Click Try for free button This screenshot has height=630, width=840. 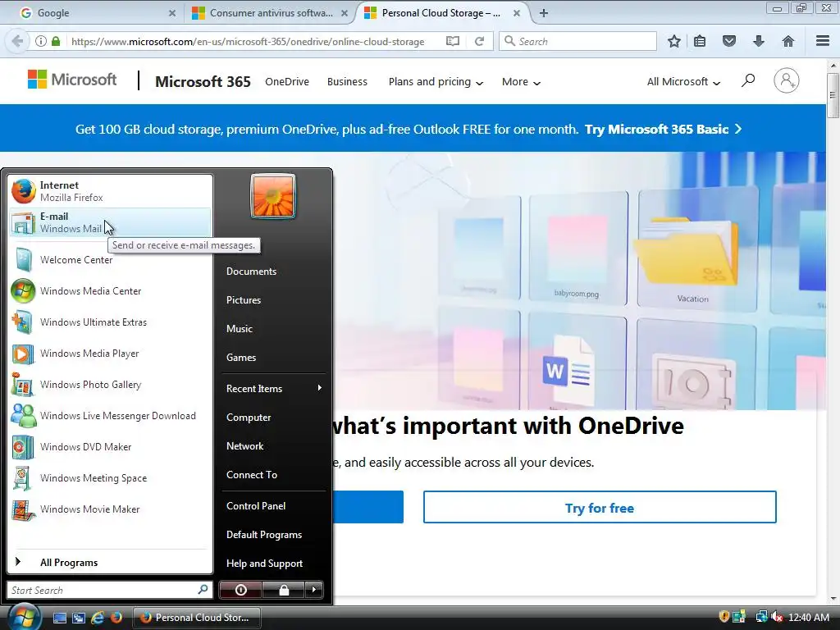600,507
